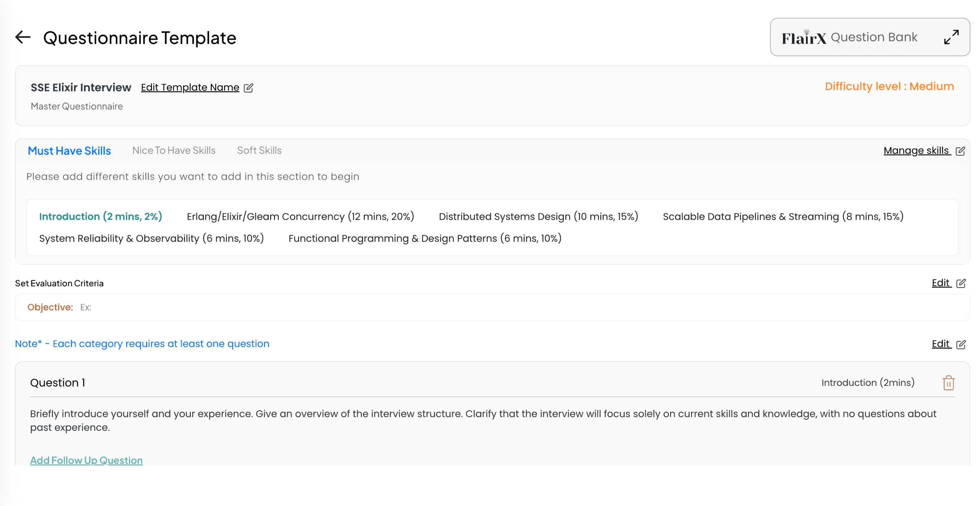Click Edit icon for Evaluation Criteria
The height and width of the screenshot is (506, 980).
tap(960, 283)
